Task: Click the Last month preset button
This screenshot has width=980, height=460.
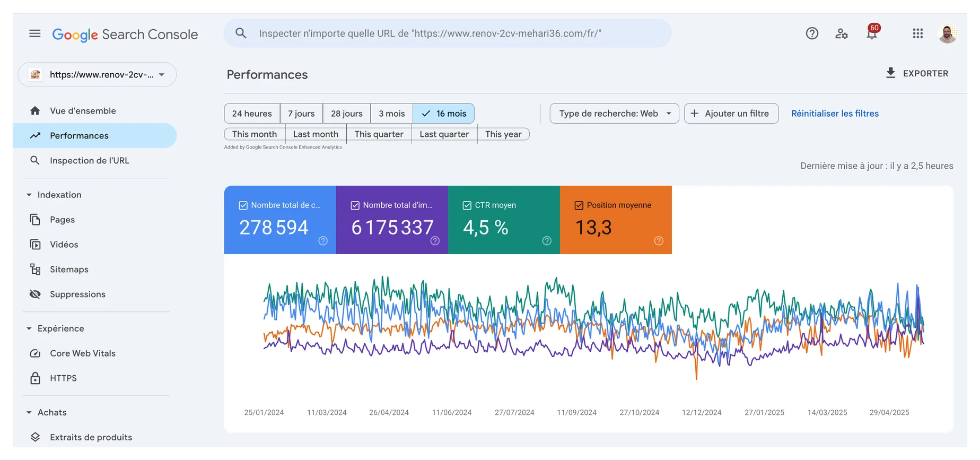Action: (316, 134)
